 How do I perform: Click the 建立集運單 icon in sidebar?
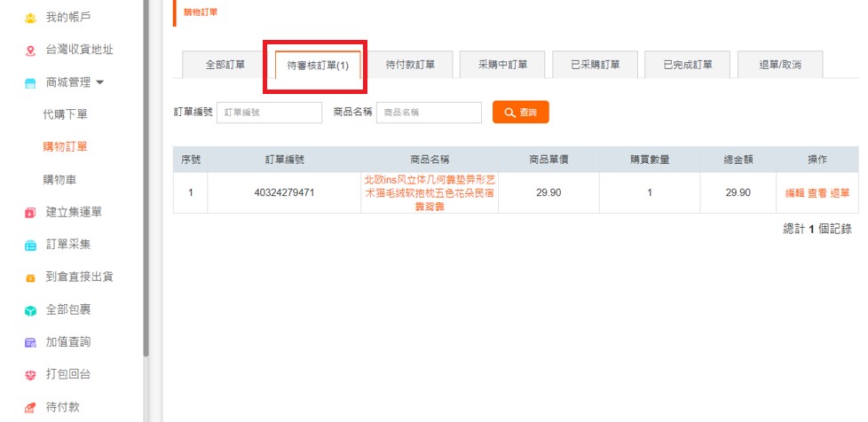(x=30, y=213)
